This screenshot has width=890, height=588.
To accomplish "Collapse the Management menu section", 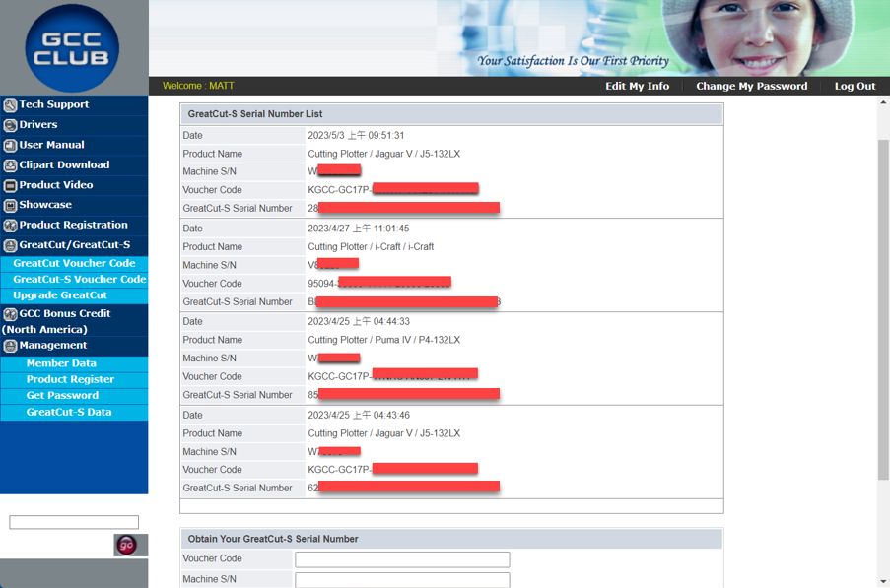I will pos(52,346).
